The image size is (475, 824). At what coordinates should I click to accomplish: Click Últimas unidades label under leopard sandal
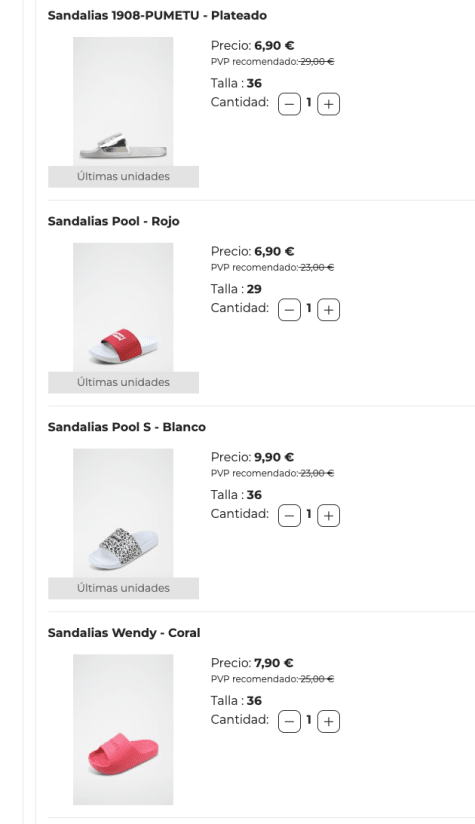point(123,588)
